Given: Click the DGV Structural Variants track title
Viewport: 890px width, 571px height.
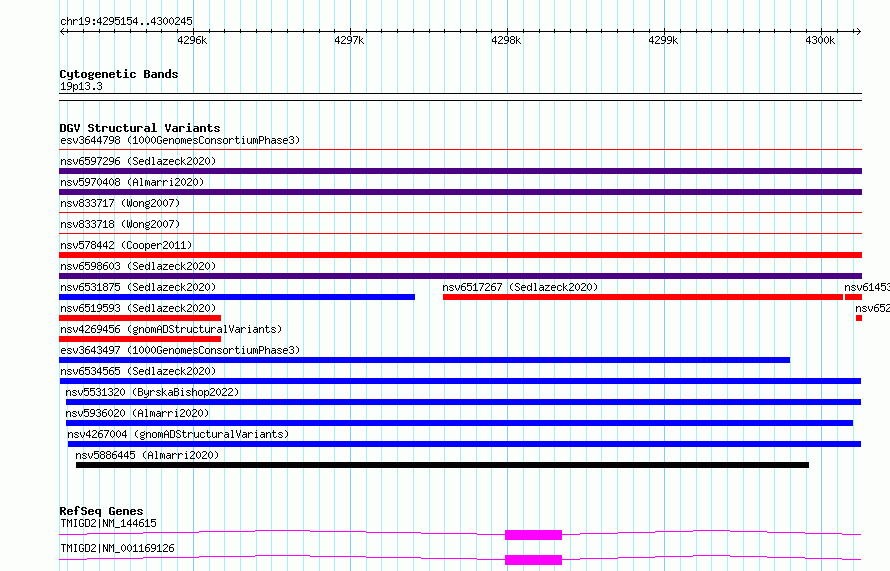Looking at the screenshot, I should (x=140, y=128).
